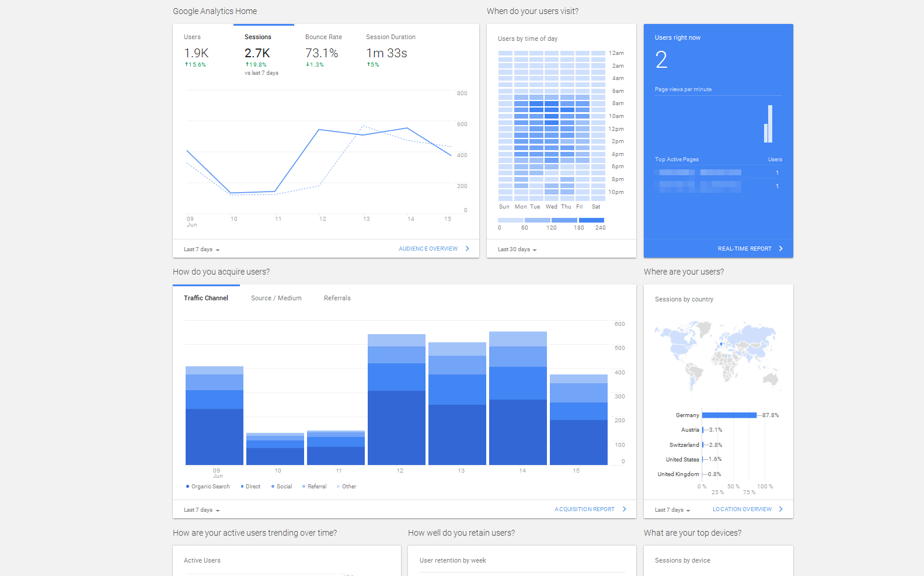Click the stacked bar for June 14
Viewport: 924px width, 576px height.
(518, 398)
